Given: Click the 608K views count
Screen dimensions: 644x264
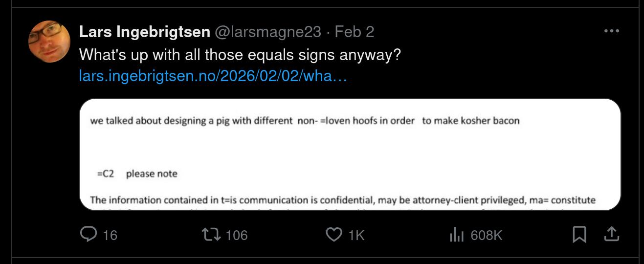Looking at the screenshot, I should (x=486, y=235).
